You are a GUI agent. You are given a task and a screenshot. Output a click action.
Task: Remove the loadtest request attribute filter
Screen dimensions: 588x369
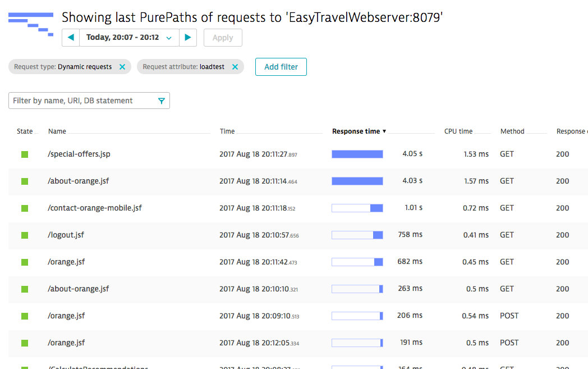pos(235,66)
